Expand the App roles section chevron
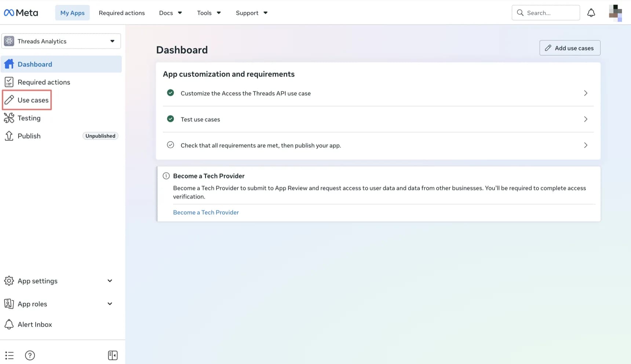This screenshot has height=364, width=631. (x=110, y=304)
